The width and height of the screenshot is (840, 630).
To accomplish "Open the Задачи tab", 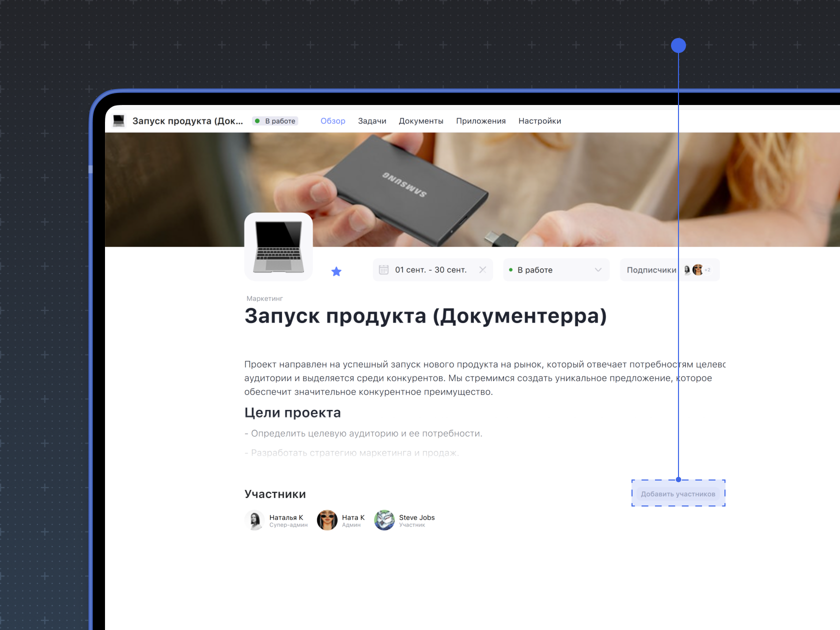I will point(372,121).
